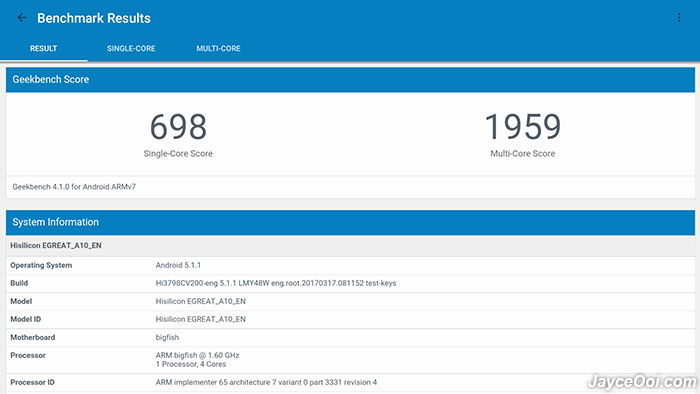The image size is (700, 394).
Task: Go back using the arrow icon
Action: (21, 18)
